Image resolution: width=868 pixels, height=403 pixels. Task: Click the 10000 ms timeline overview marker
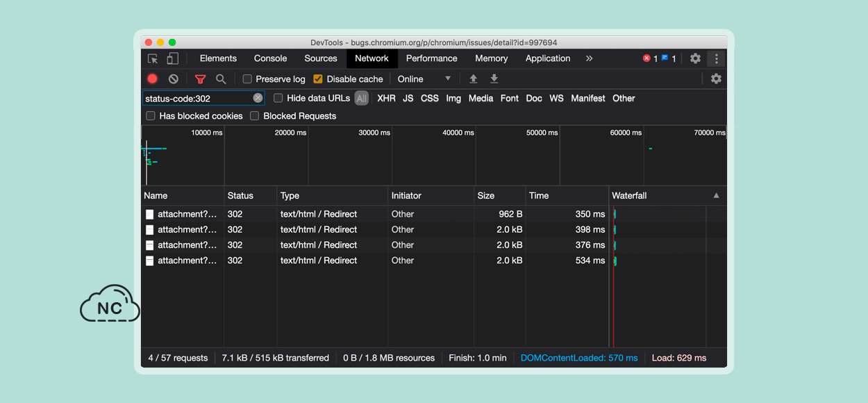click(207, 133)
